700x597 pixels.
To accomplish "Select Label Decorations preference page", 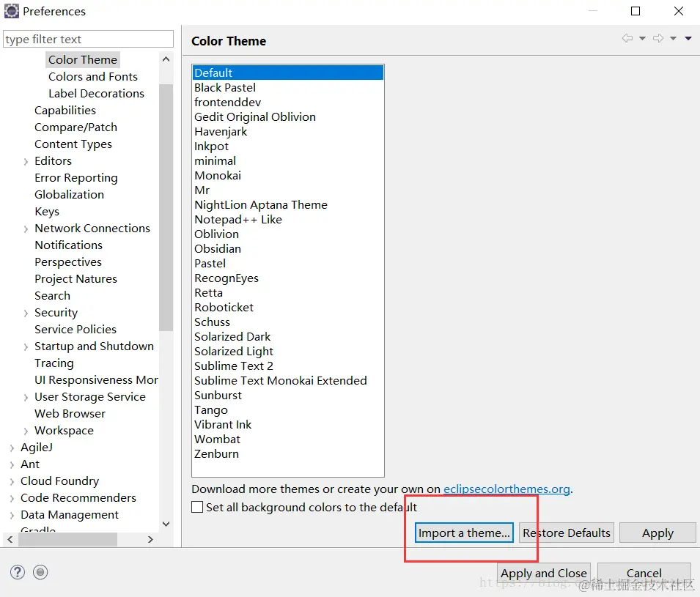I will point(96,94).
